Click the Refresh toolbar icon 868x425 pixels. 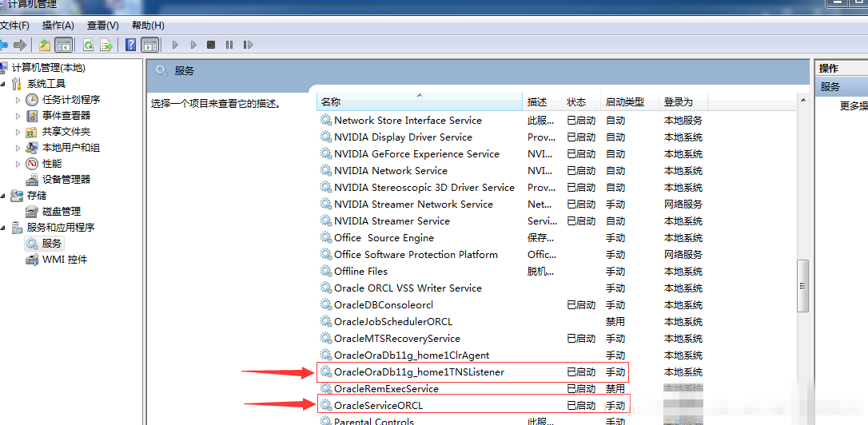pos(88,46)
